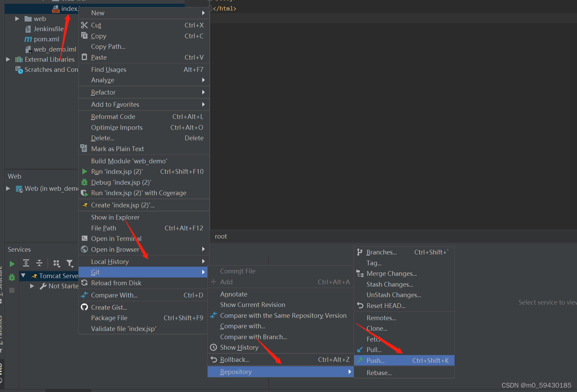Select Validate file 'index.jsp'
Image resolution: width=577 pixels, height=392 pixels.
pos(143,329)
